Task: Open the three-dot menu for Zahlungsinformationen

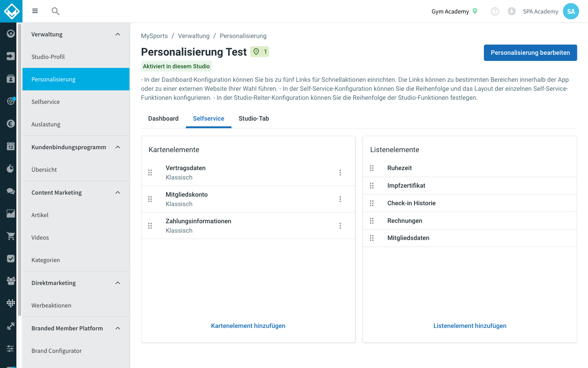Action: coord(340,226)
